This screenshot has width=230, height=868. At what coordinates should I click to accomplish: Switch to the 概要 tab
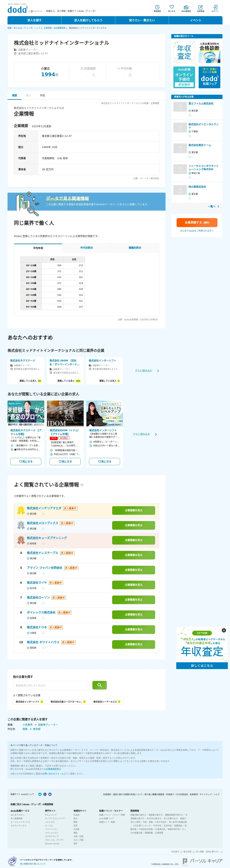(15, 95)
